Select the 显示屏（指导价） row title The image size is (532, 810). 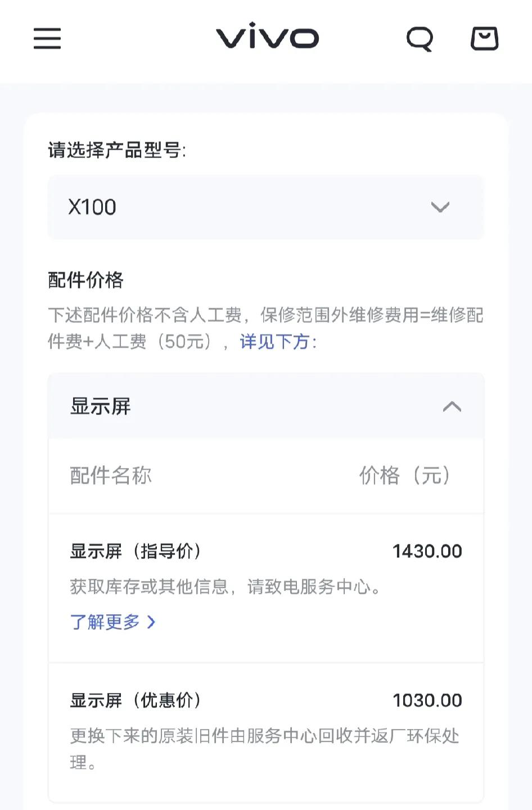click(x=136, y=551)
